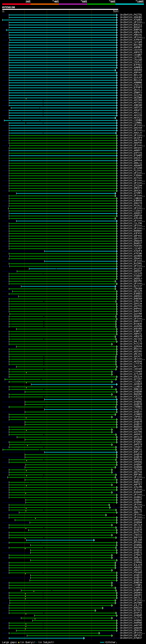Click the =100char. scale legend
The height and width of the screenshot is (644, 146).
[x=109, y=642]
